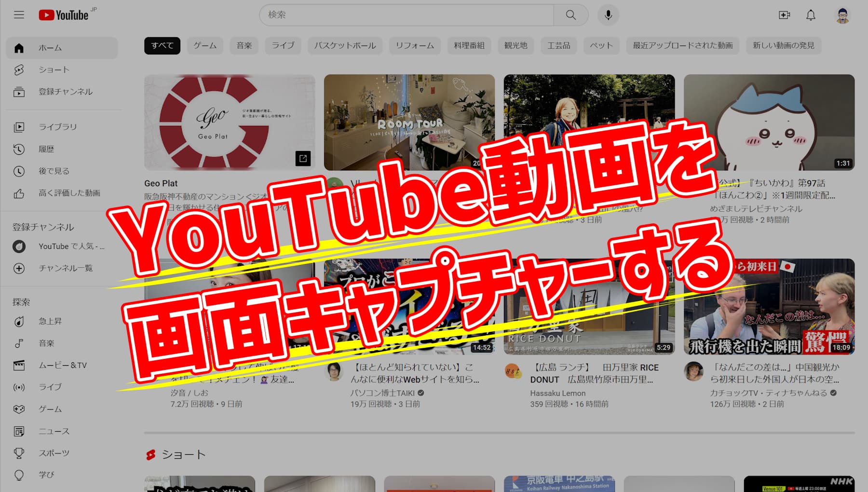Open the account avatar menu
This screenshot has height=492, width=868.
(842, 15)
